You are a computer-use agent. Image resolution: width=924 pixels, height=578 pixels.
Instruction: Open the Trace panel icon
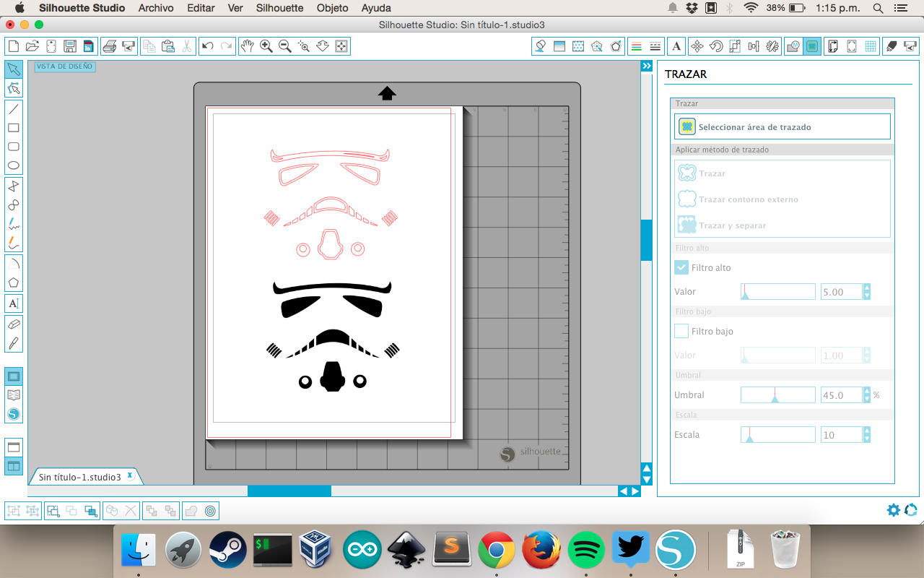[x=813, y=46]
